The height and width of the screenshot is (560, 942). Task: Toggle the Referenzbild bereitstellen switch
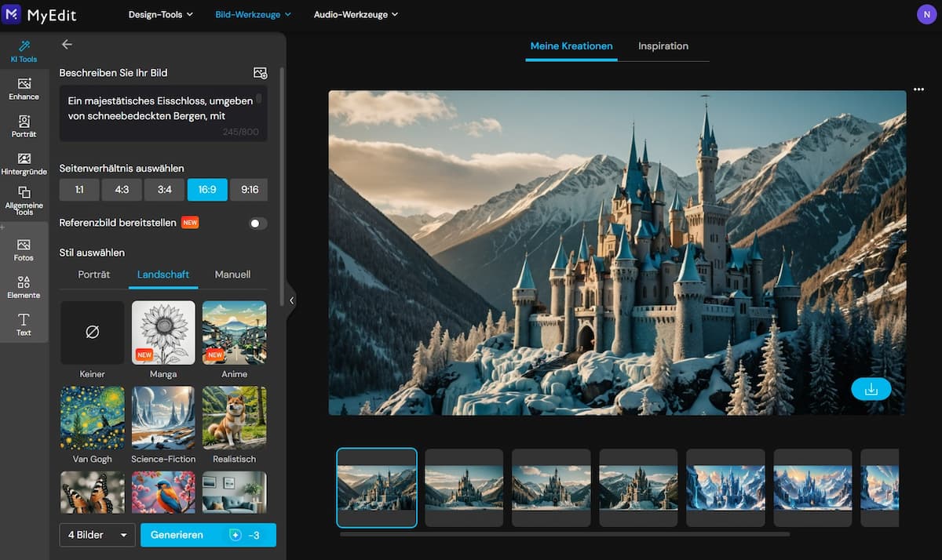pyautogui.click(x=257, y=224)
